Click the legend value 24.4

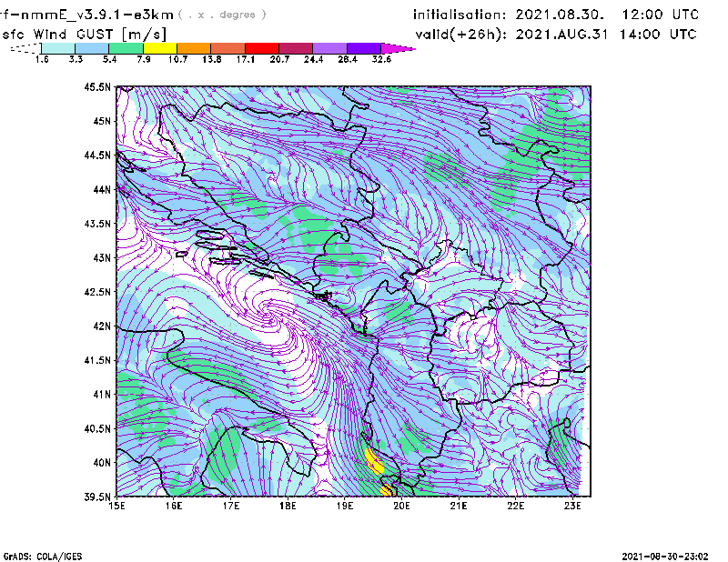313,59
